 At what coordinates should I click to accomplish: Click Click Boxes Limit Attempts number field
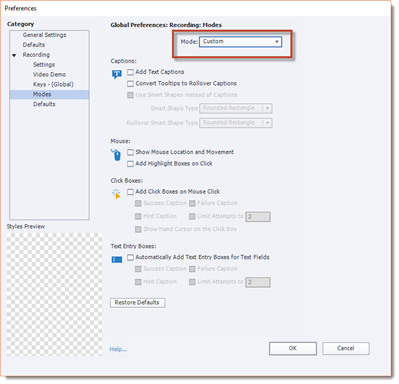[258, 217]
